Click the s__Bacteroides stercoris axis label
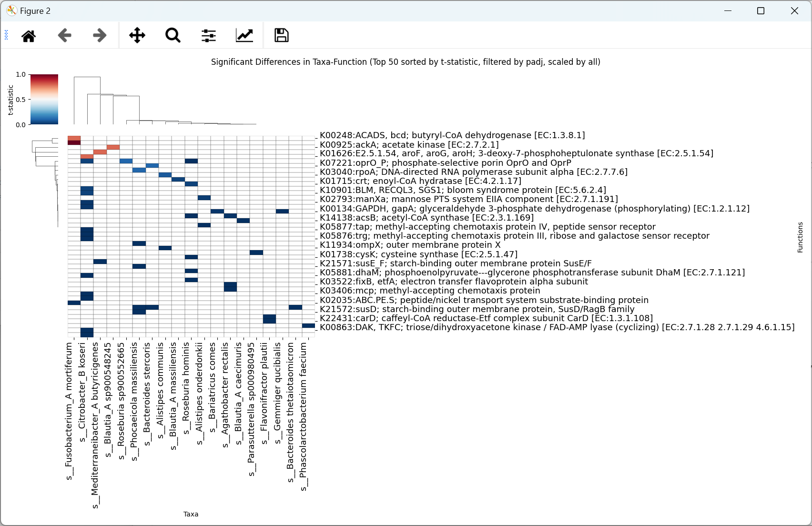The image size is (812, 526). click(x=147, y=394)
